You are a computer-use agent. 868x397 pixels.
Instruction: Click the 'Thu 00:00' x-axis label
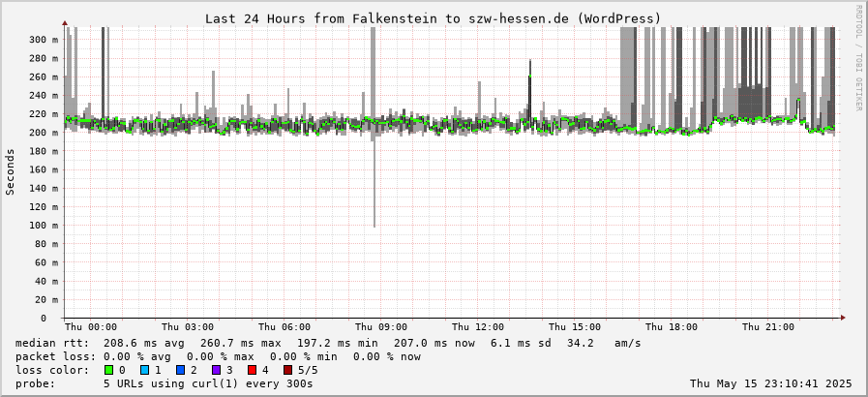click(x=91, y=327)
